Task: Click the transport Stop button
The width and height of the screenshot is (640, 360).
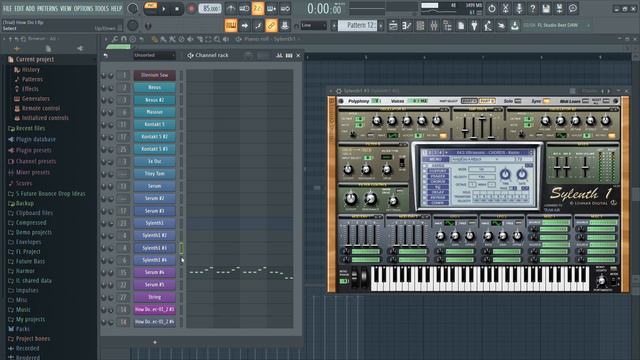Action: tap(177, 9)
